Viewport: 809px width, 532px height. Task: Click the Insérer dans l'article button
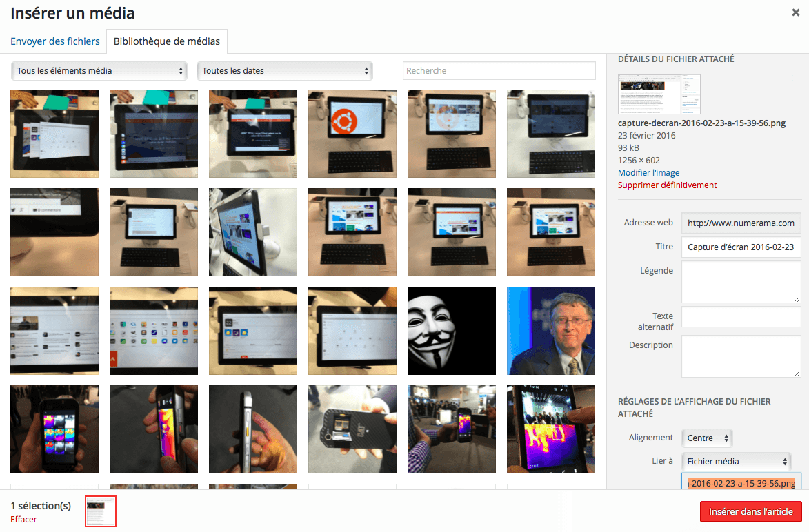(x=750, y=511)
